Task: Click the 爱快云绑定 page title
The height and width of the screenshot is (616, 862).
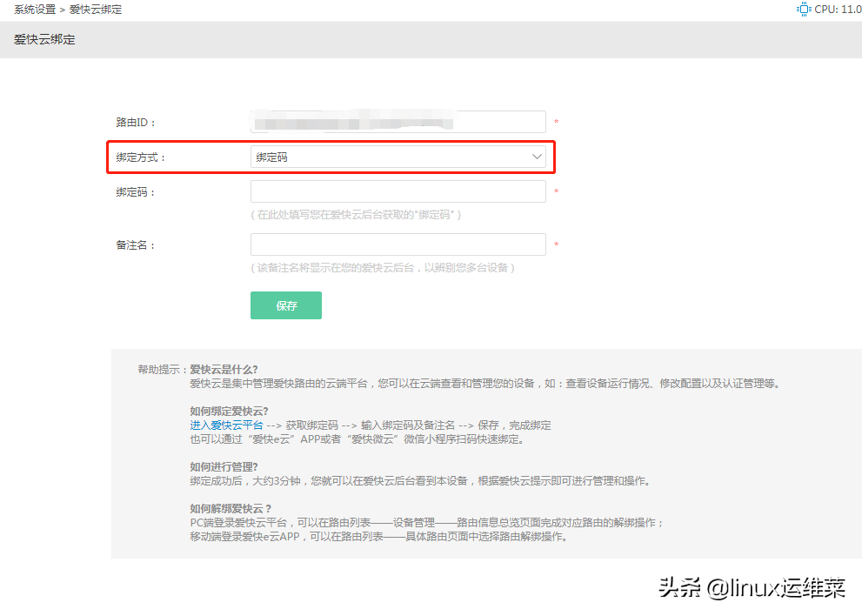Action: click(44, 40)
